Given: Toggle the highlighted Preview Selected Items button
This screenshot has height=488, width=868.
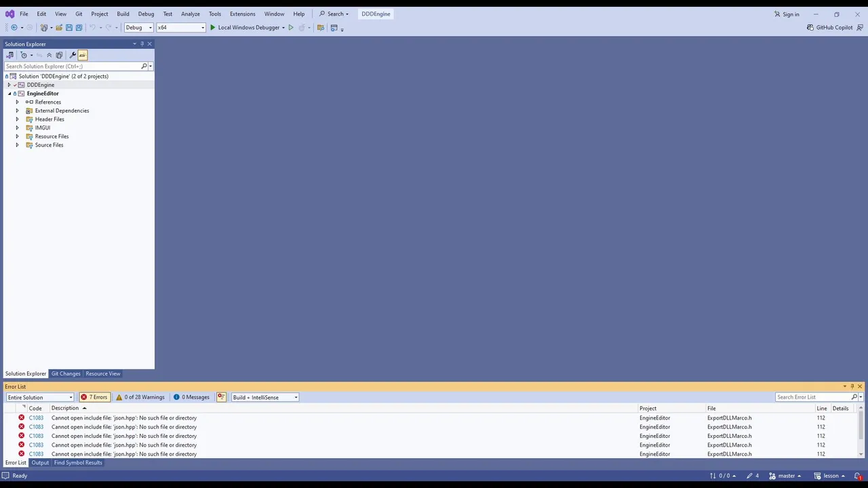Looking at the screenshot, I should [x=83, y=55].
